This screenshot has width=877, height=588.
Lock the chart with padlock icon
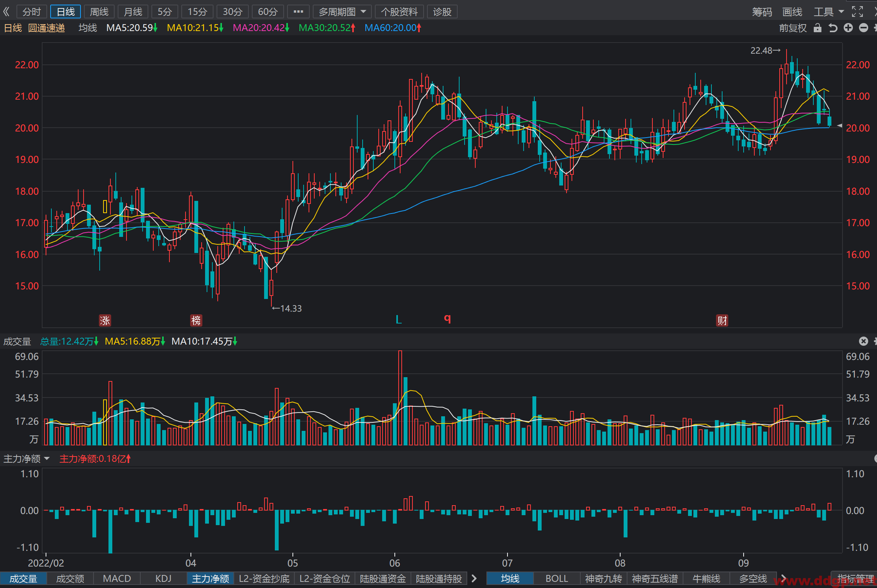pyautogui.click(x=818, y=28)
